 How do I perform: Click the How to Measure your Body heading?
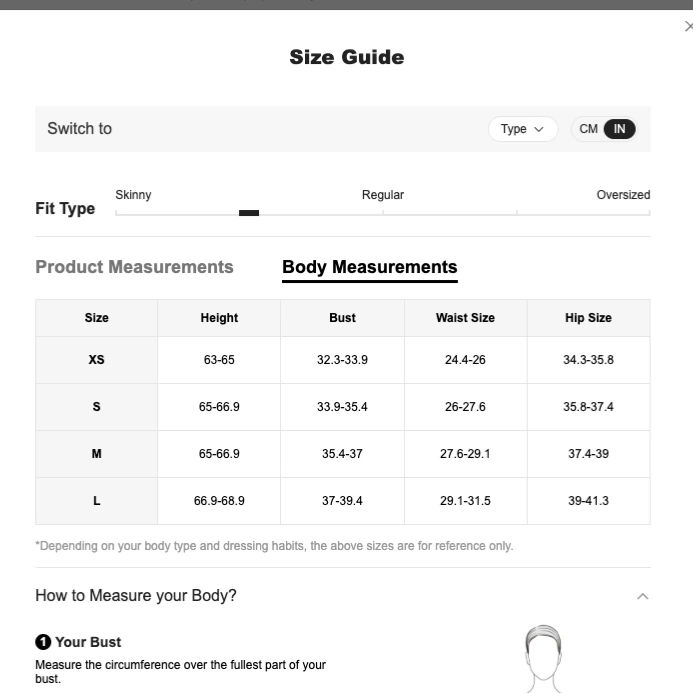coord(136,595)
